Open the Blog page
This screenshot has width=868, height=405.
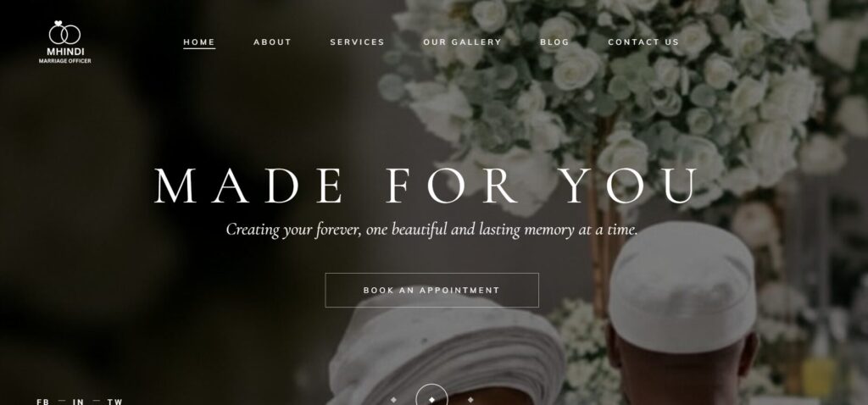pyautogui.click(x=554, y=42)
